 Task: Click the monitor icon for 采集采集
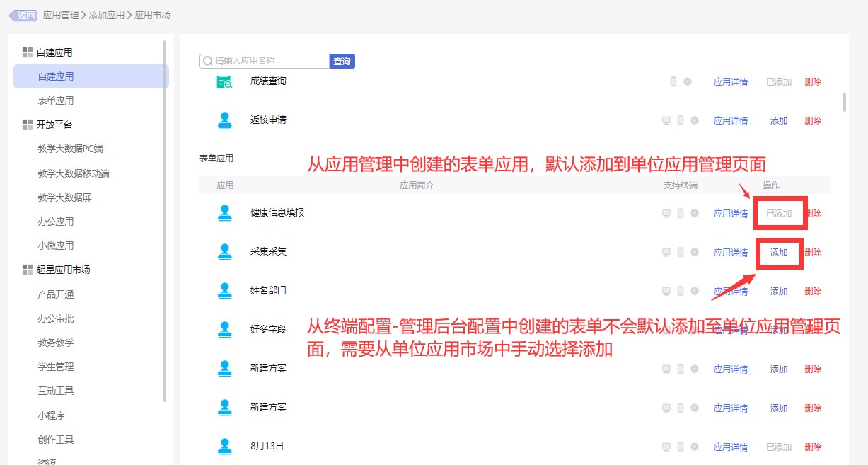(666, 252)
